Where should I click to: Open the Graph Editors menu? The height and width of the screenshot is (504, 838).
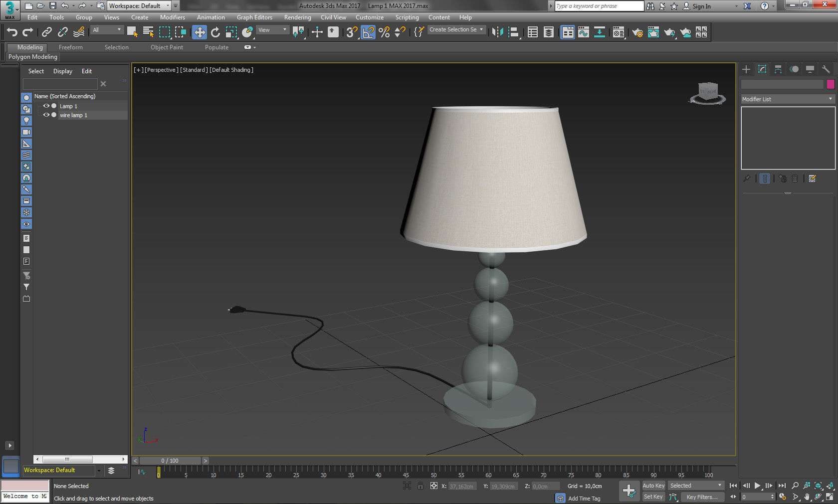pyautogui.click(x=254, y=17)
